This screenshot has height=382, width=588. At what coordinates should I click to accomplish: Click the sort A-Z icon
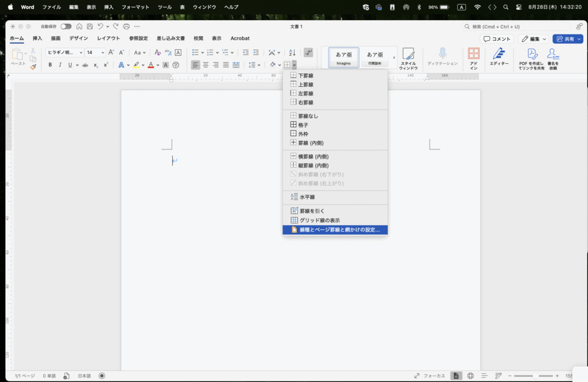pos(292,52)
